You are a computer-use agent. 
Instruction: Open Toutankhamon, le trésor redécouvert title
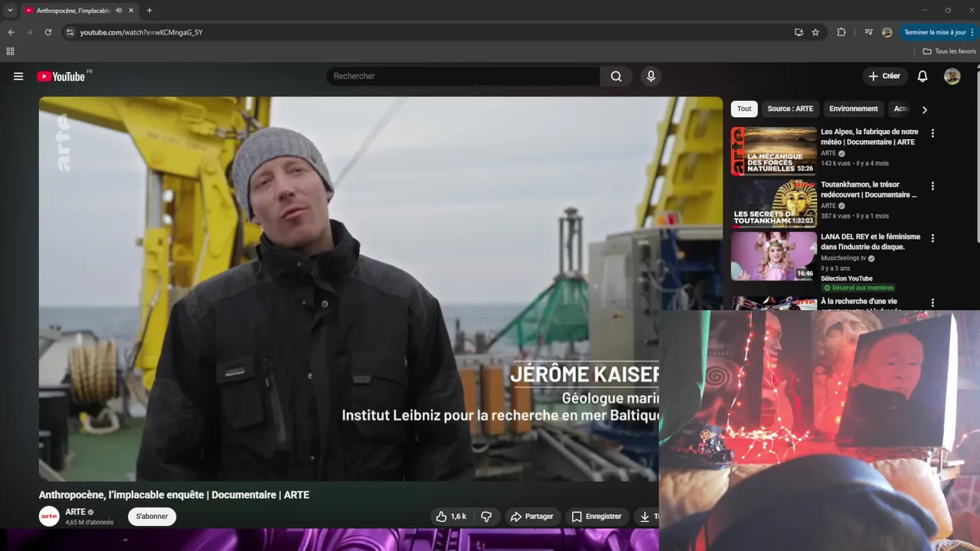coord(868,190)
